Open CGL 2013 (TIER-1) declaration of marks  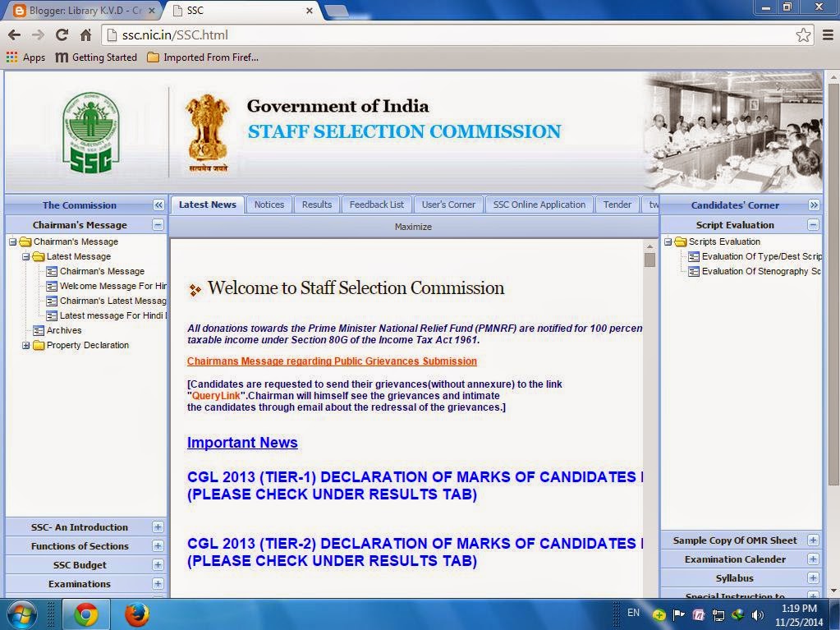[415, 485]
